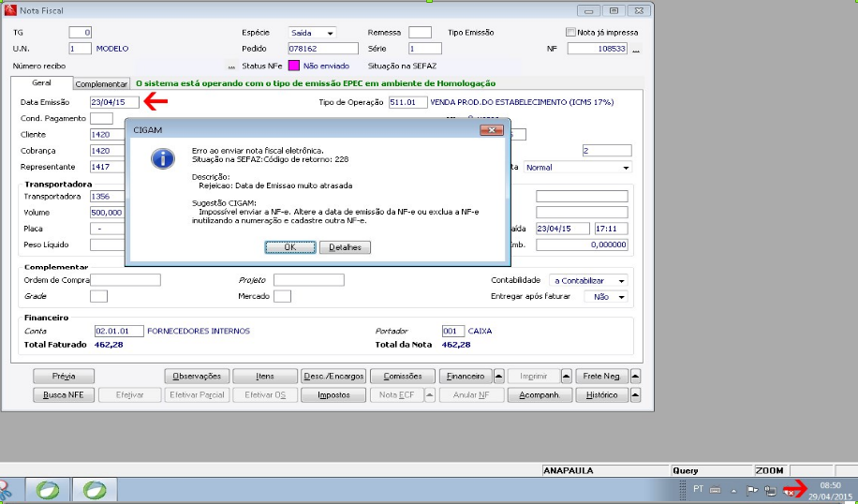
Task: Click the Detalhes button in dialog
Action: pos(345,247)
